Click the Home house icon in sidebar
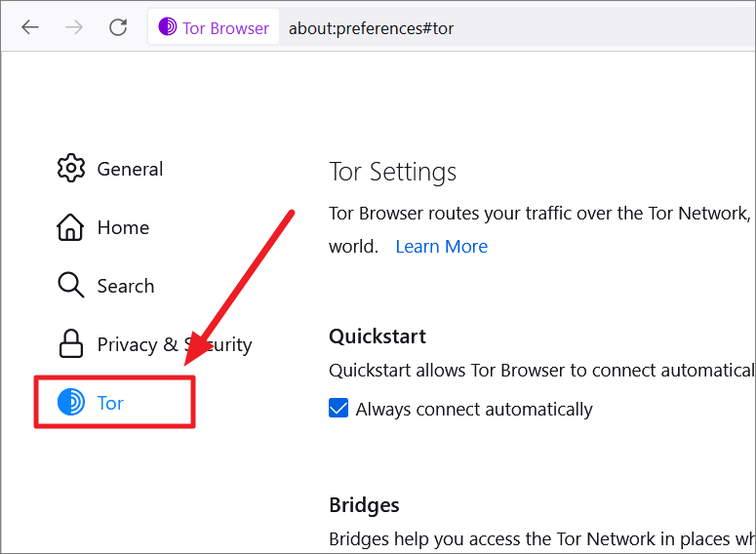 pos(70,226)
